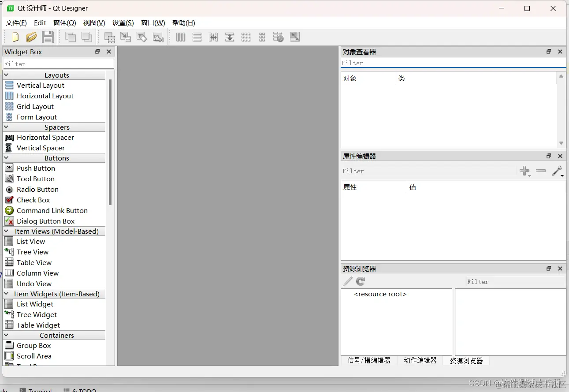569x392 pixels.
Task: Collapse the Item Views (Model-Based) category
Action: (x=6, y=231)
